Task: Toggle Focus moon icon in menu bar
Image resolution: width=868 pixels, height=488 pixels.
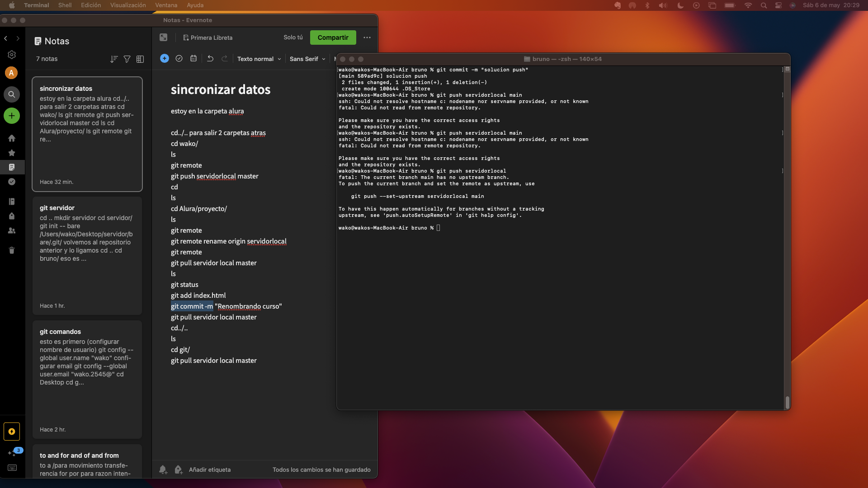Action: tap(680, 5)
